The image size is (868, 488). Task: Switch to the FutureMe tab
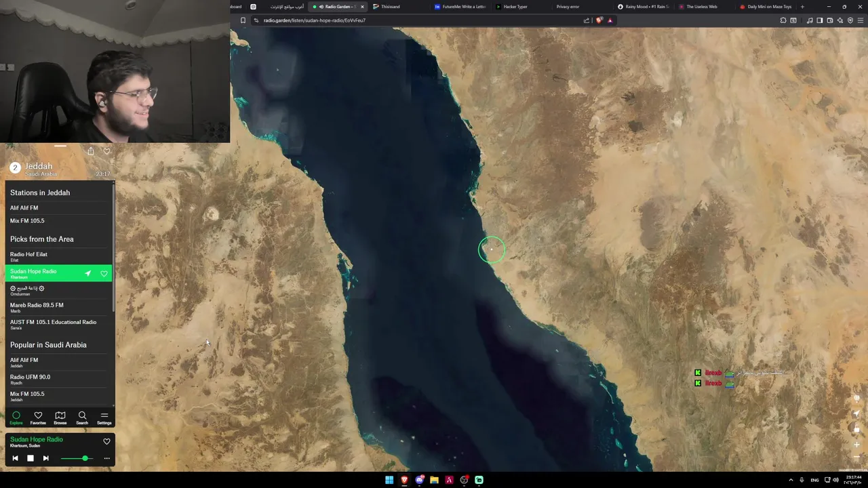(461, 7)
